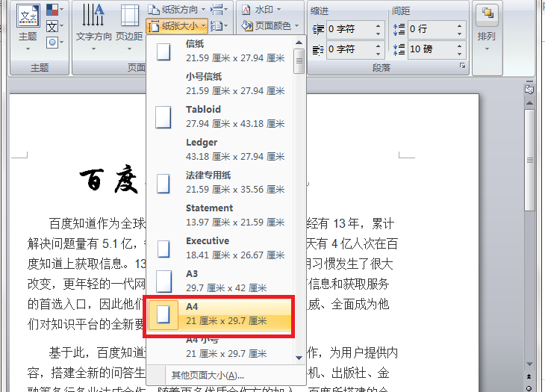
Task: Click paper size list scroll down arrow
Action: point(299,358)
